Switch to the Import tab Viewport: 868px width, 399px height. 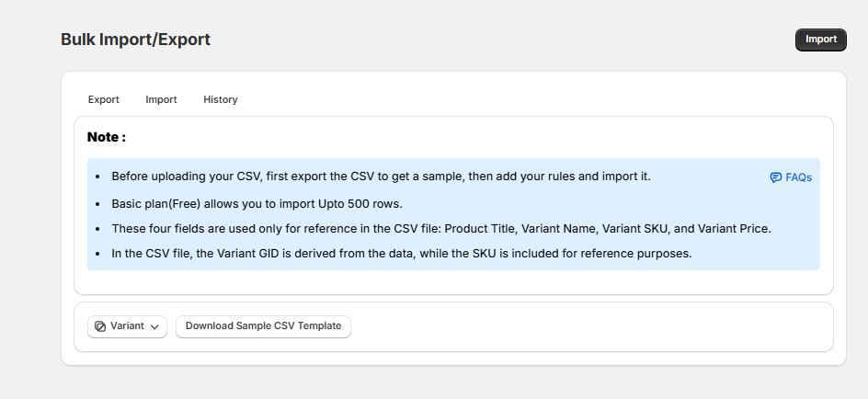[x=161, y=99]
